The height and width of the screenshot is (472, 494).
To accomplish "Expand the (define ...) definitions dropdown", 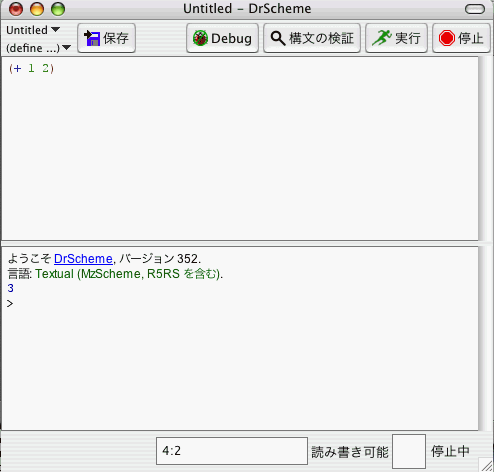I will pos(38,48).
